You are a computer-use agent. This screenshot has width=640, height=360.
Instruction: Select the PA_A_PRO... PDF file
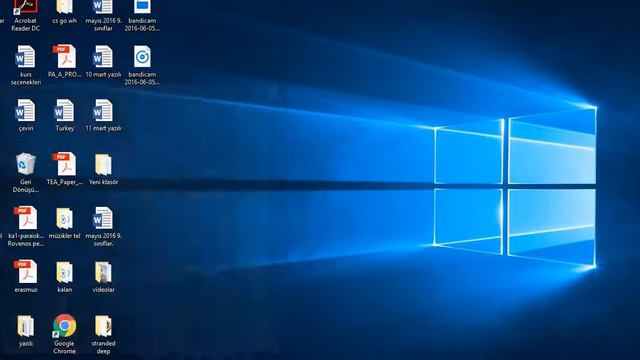(x=64, y=61)
